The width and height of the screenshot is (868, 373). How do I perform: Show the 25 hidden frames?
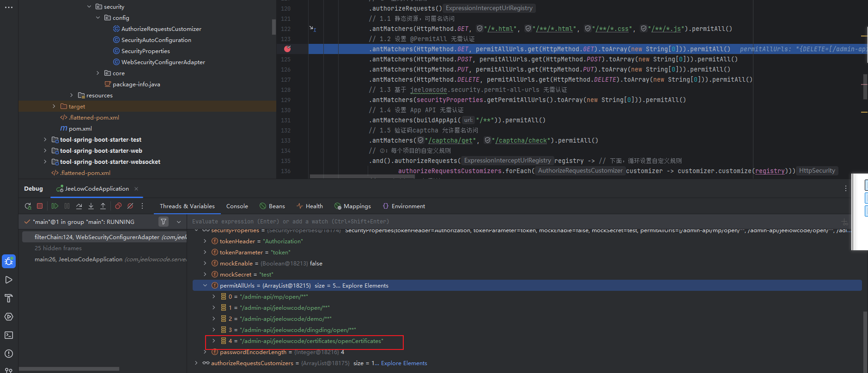[58, 248]
